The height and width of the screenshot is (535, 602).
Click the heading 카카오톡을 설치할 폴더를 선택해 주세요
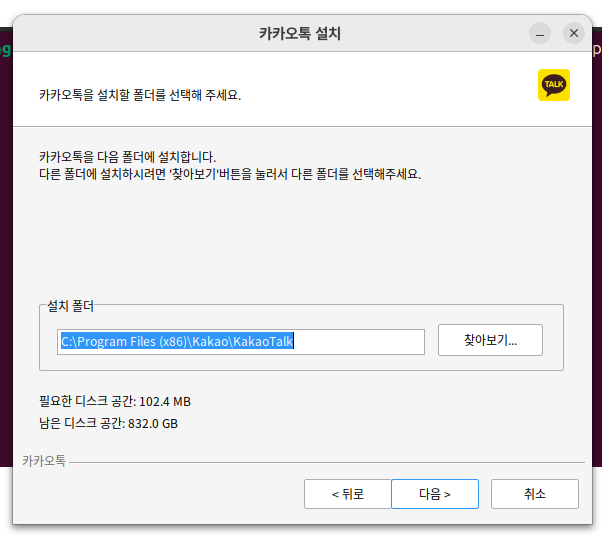click(x=140, y=95)
